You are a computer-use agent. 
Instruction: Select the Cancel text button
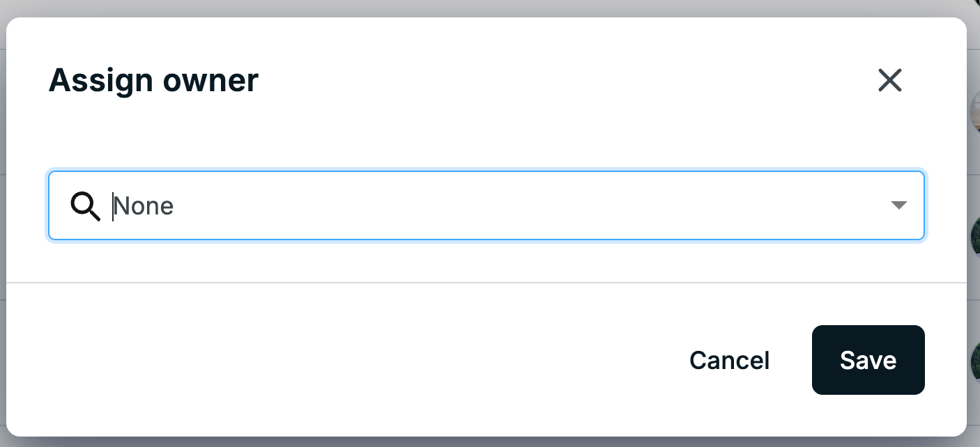(x=729, y=360)
